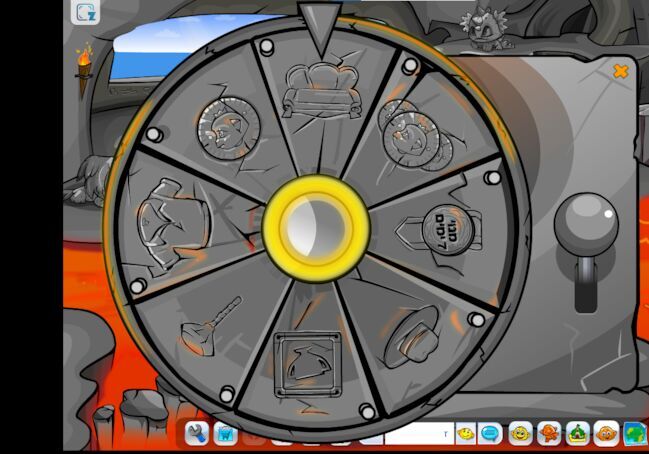Screen dimensions: 649x454
Task: Open the blue shop icon in toolbar
Action: [226, 433]
